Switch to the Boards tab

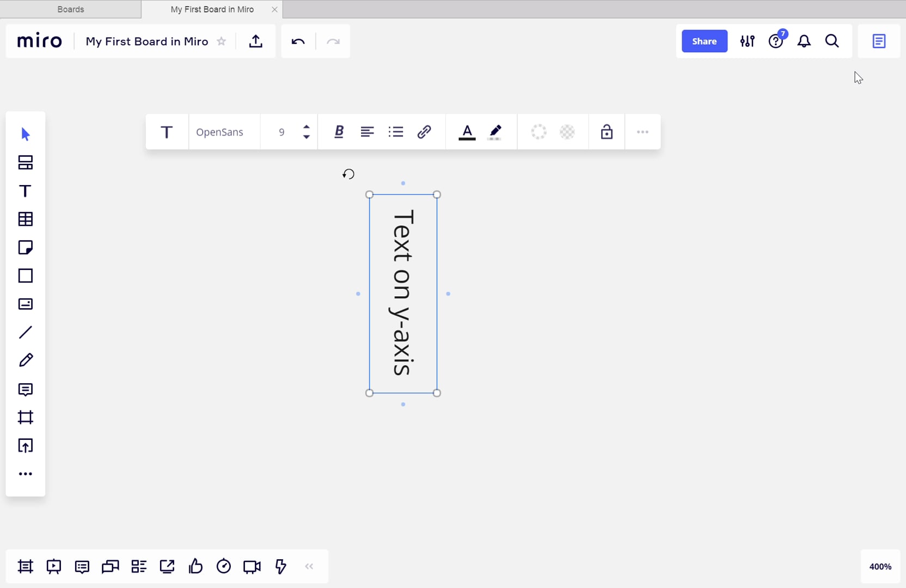tap(70, 9)
